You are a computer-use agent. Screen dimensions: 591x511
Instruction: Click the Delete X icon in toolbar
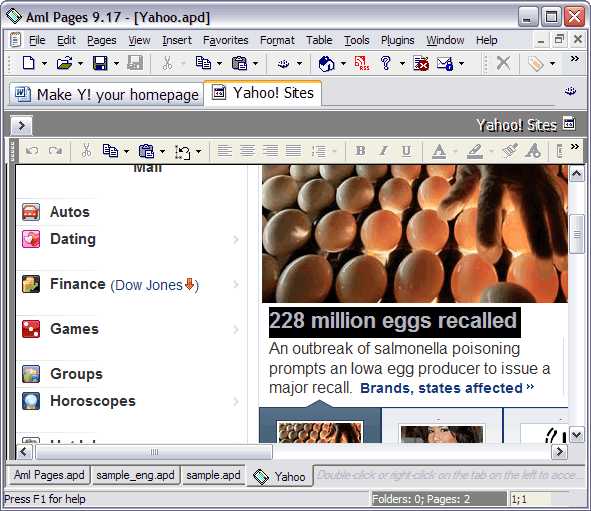click(x=503, y=63)
